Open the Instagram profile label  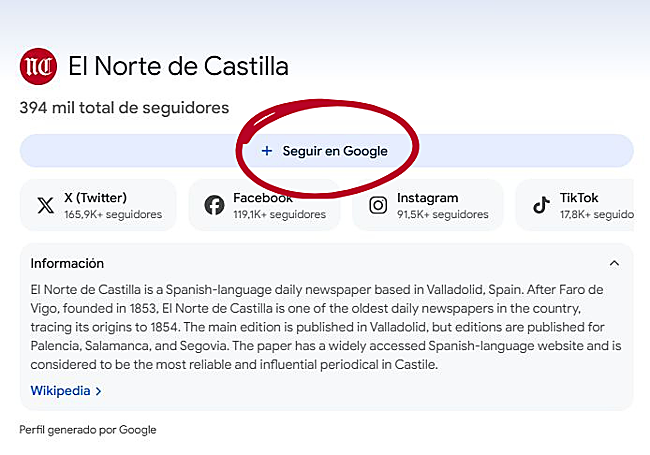427,198
